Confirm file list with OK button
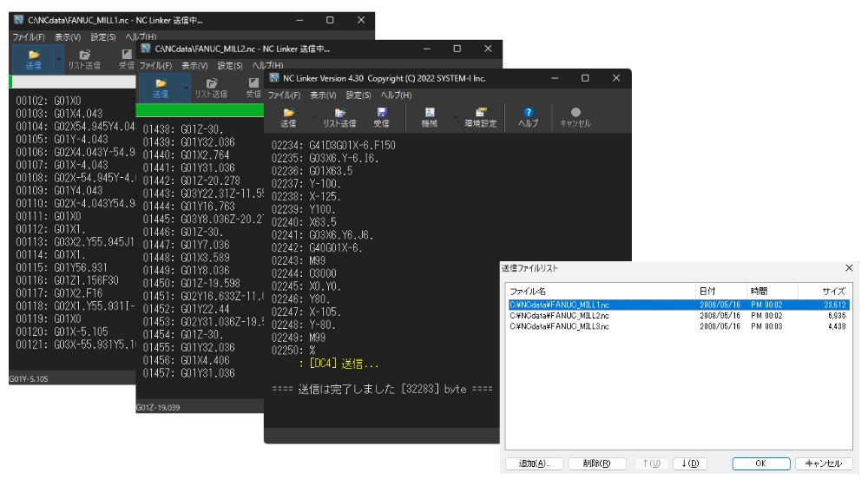The height and width of the screenshot is (486, 868). [761, 463]
